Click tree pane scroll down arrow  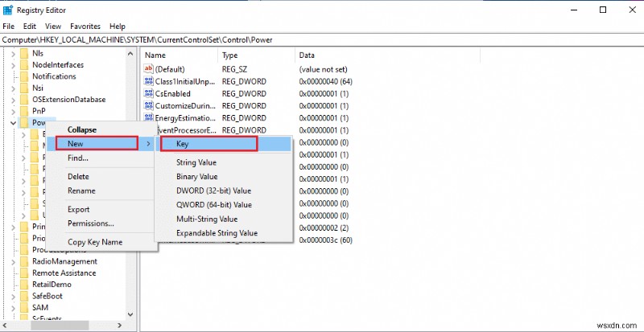pos(130,315)
